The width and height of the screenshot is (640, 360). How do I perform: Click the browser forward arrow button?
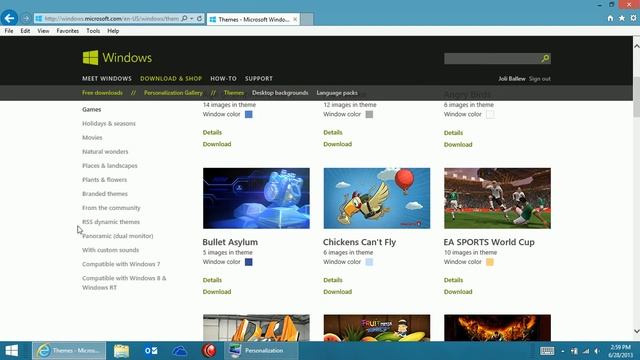point(26,19)
